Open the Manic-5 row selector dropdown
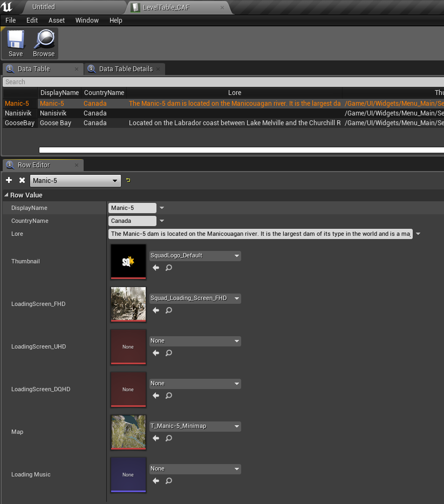This screenshot has width=444, height=504. 75,181
